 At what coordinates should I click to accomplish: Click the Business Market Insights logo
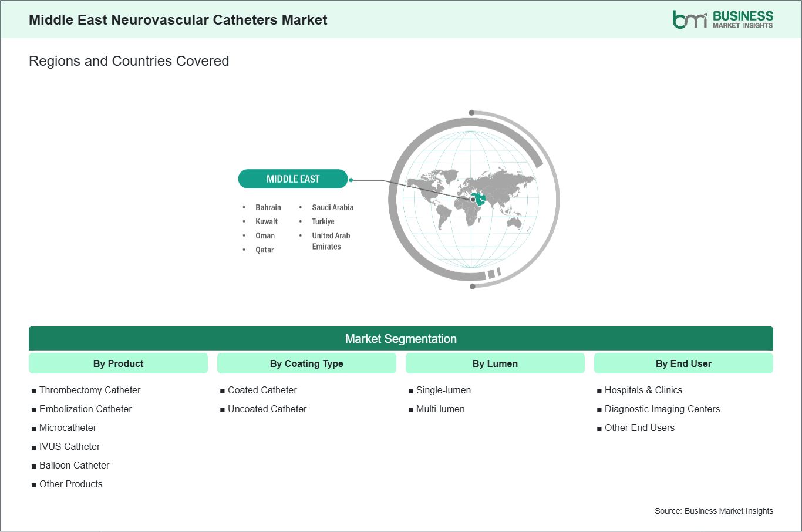pyautogui.click(x=722, y=19)
